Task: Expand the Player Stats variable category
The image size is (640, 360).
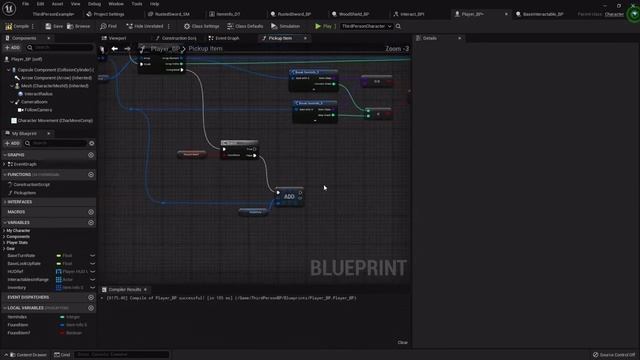Action: click(4, 242)
